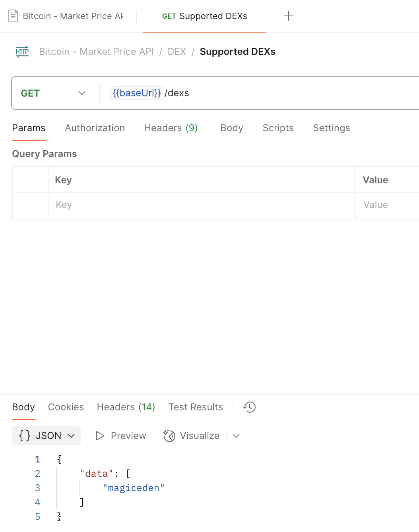Open the response Headers (14) tab
The height and width of the screenshot is (532, 419).
[x=126, y=407]
